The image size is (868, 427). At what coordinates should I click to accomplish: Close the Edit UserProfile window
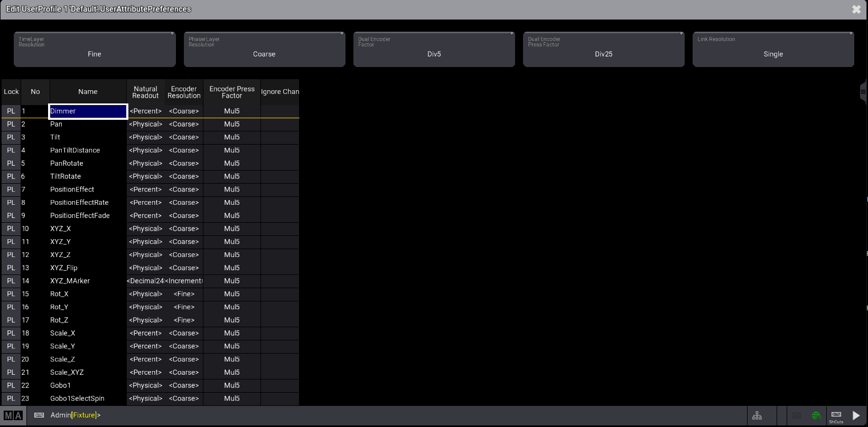(856, 10)
